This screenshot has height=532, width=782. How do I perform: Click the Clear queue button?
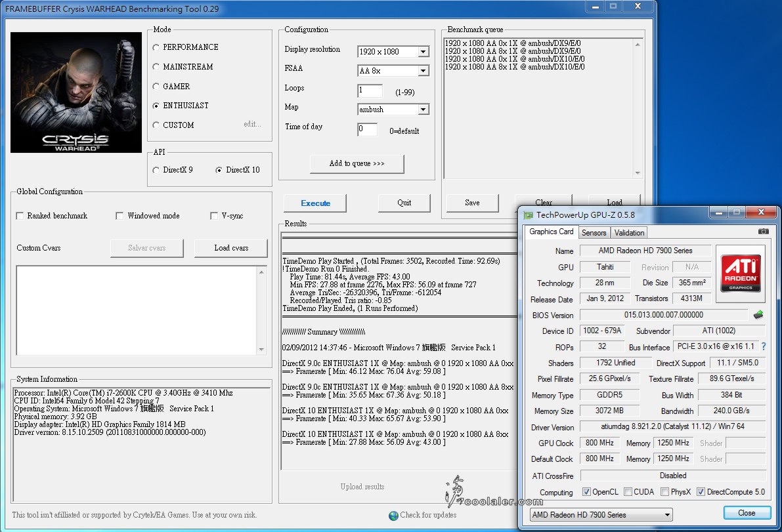point(544,201)
